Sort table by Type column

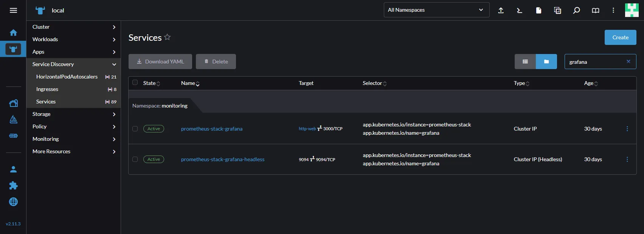[x=521, y=83]
